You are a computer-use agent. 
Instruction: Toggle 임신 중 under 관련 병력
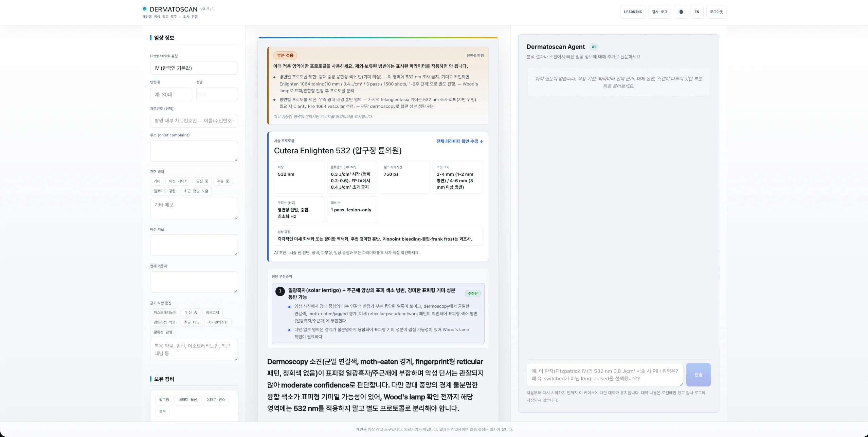202,181
